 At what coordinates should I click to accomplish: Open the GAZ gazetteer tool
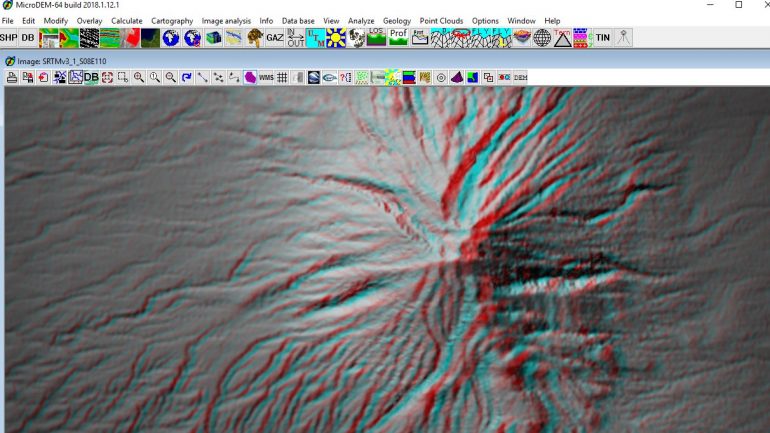[275, 37]
